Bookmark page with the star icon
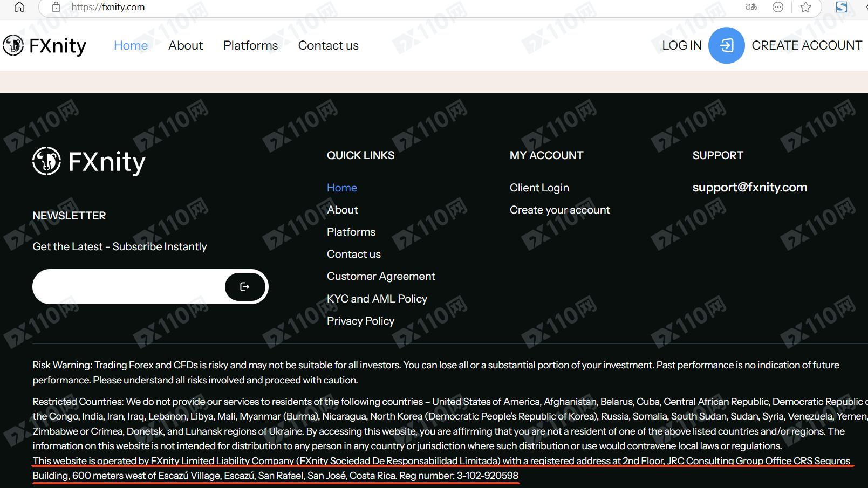 [805, 7]
